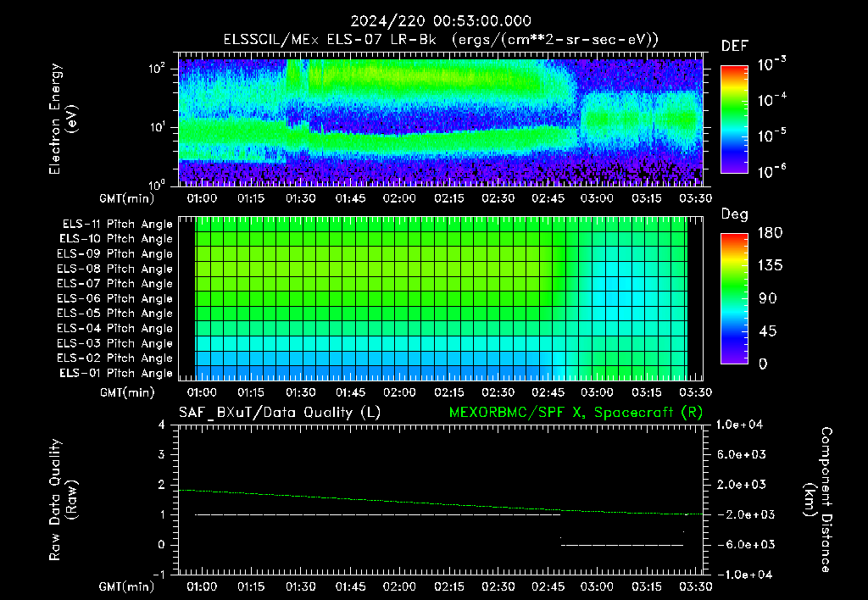
Task: Click the Deg pitch angle color bar
Action: [734, 298]
